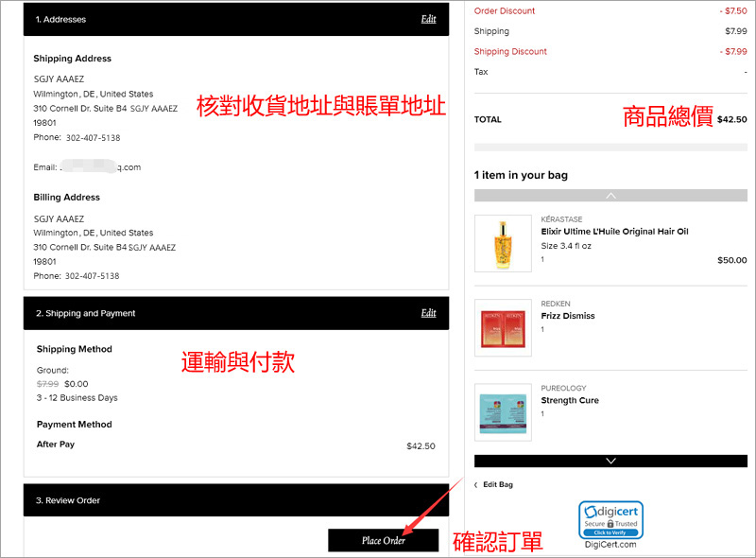The image size is (756, 558).
Task: Click the Tax label
Action: pyautogui.click(x=481, y=72)
